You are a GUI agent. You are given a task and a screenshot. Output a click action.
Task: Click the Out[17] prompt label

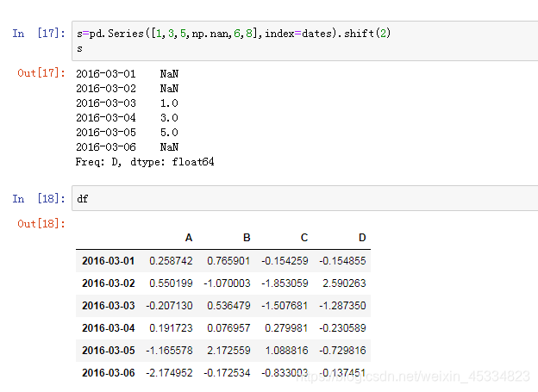41,72
